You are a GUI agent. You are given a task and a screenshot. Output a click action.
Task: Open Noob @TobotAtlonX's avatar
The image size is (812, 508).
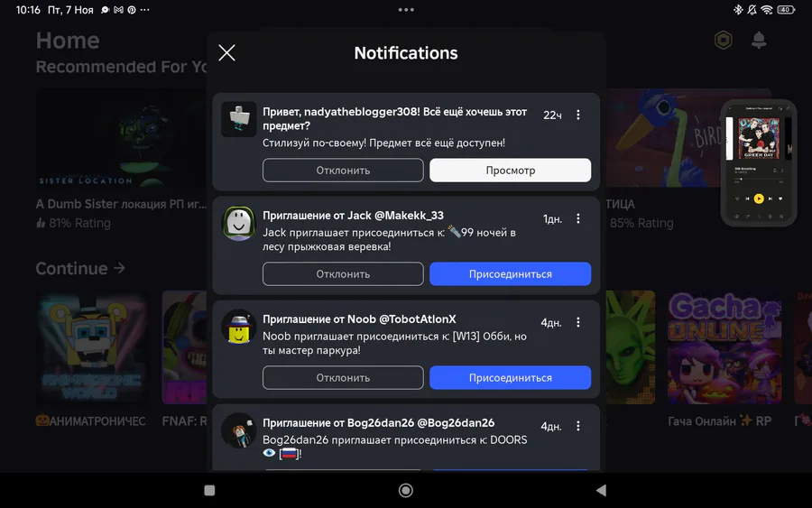[239, 327]
